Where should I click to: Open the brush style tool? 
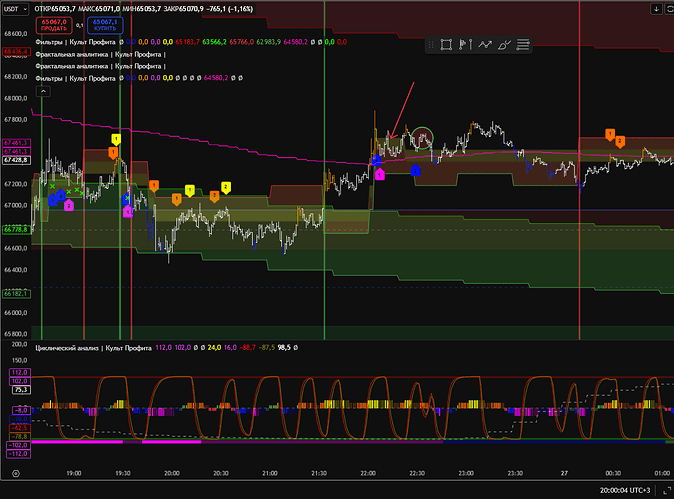pos(505,44)
